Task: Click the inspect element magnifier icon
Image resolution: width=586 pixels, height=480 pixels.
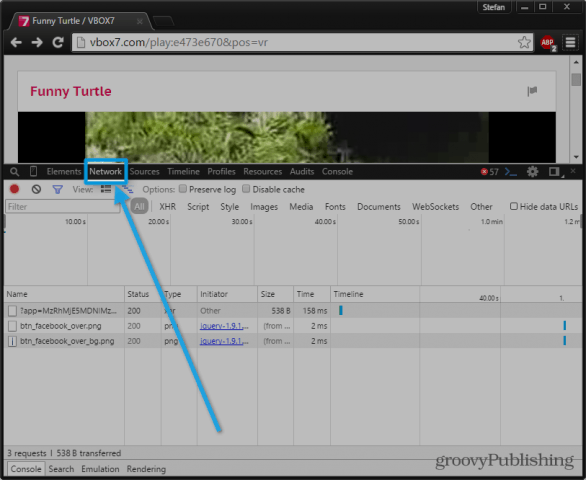Action: [x=14, y=172]
